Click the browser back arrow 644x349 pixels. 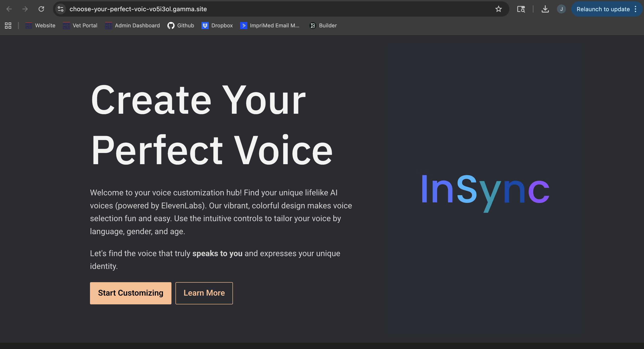(x=9, y=9)
